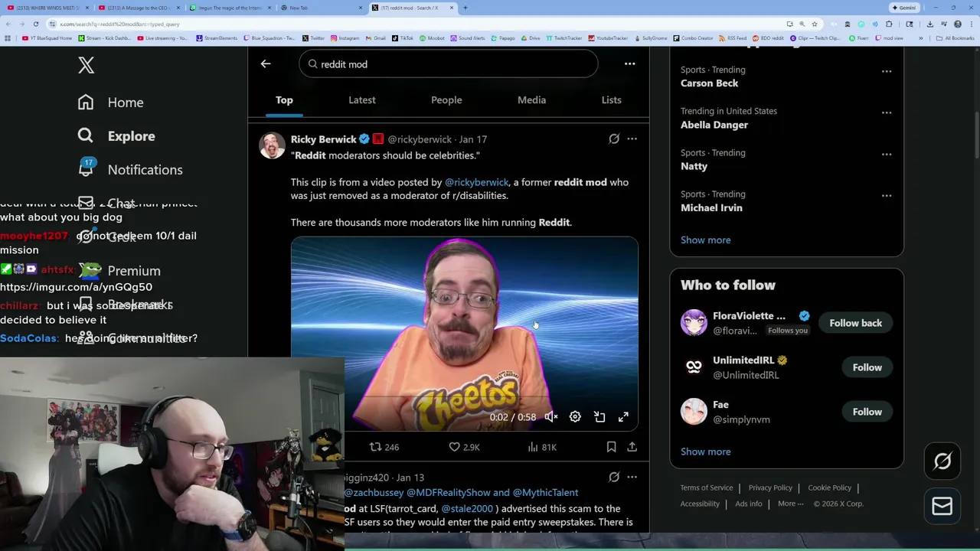Open more options for Michael Irvin trend
The height and width of the screenshot is (551, 980).
pyautogui.click(x=887, y=195)
